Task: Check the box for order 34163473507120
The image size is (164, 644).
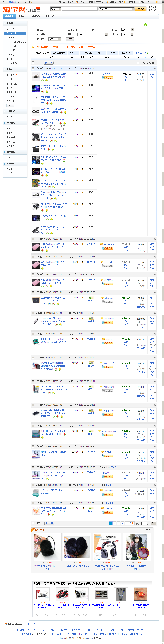Action: [x=33, y=239]
